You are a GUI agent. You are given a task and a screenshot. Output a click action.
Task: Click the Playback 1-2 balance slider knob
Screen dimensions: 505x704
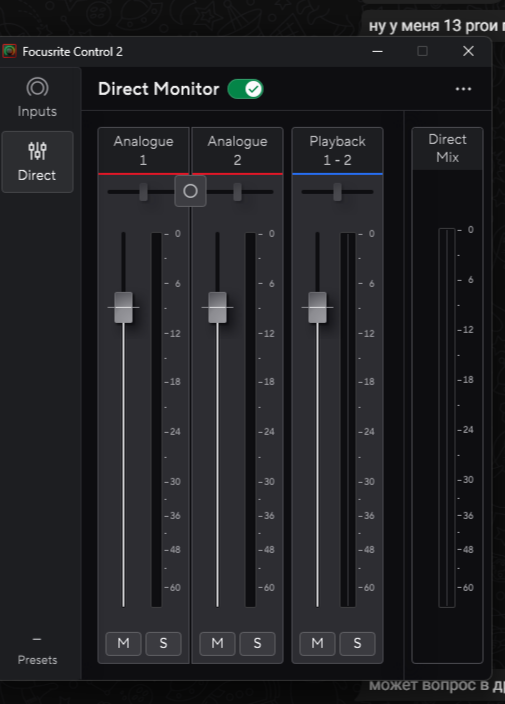coord(338,192)
